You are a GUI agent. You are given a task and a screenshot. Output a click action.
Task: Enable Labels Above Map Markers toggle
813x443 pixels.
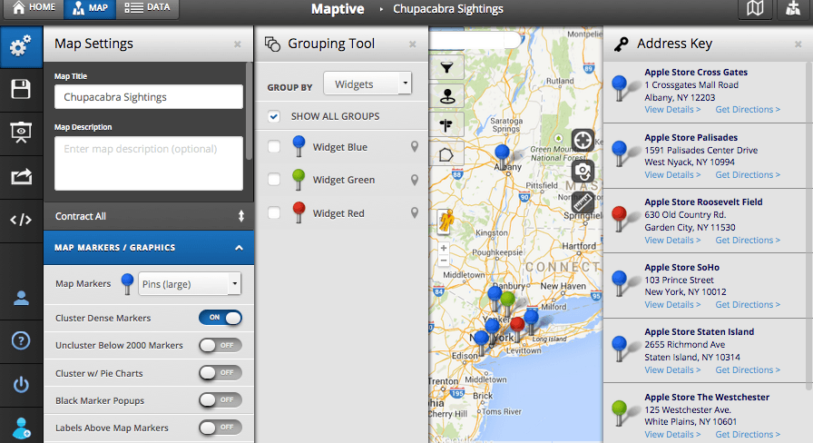[x=220, y=427]
